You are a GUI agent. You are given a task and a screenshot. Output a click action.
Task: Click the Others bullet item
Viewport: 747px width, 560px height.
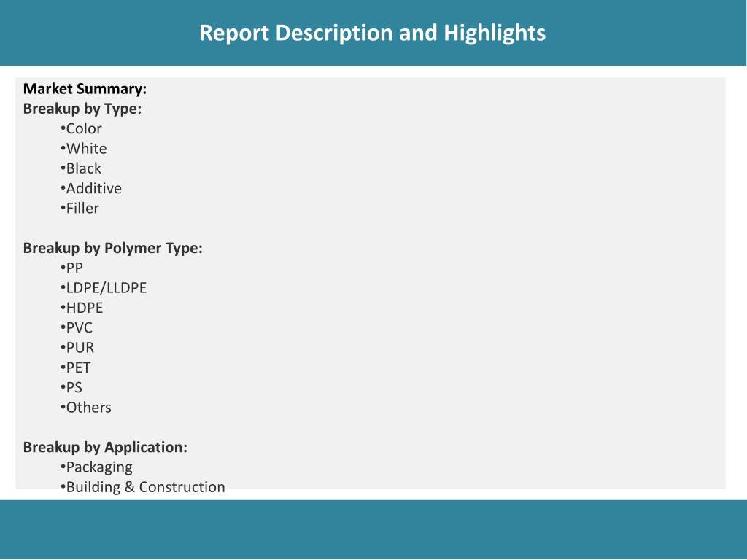[86, 408]
